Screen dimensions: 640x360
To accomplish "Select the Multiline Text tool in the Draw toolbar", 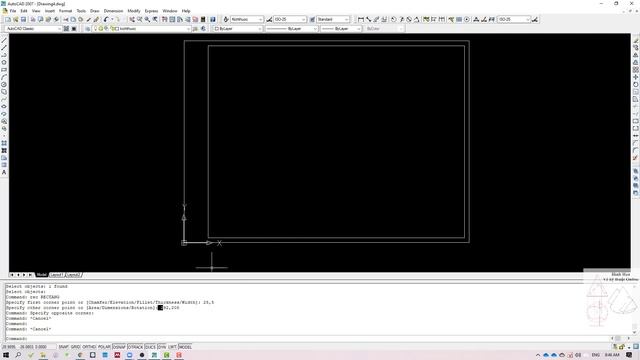I will coord(4,173).
